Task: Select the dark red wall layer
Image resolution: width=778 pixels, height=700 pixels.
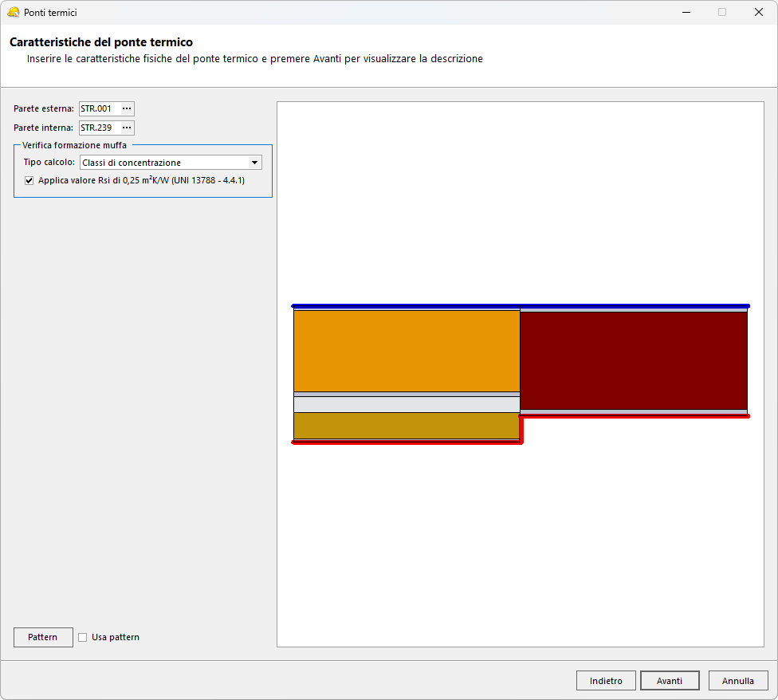Action: point(634,360)
